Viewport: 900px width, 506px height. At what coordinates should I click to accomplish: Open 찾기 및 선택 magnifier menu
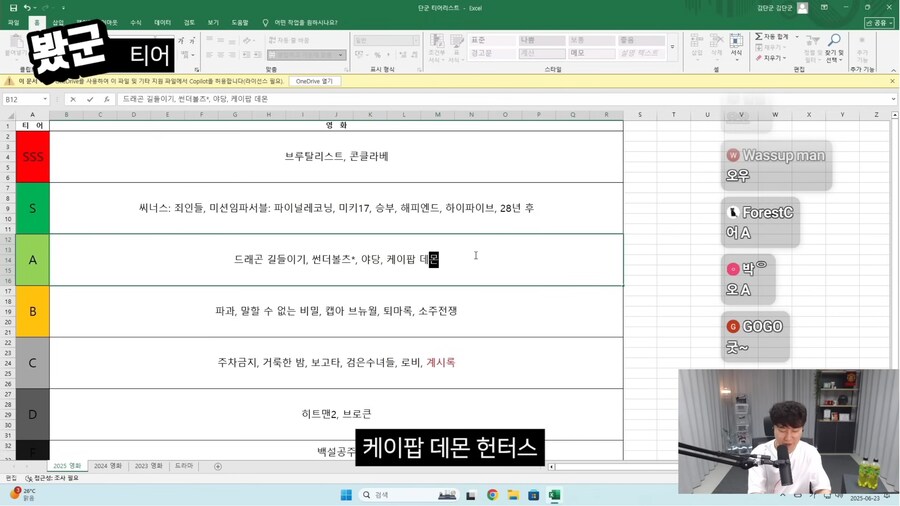[x=833, y=48]
